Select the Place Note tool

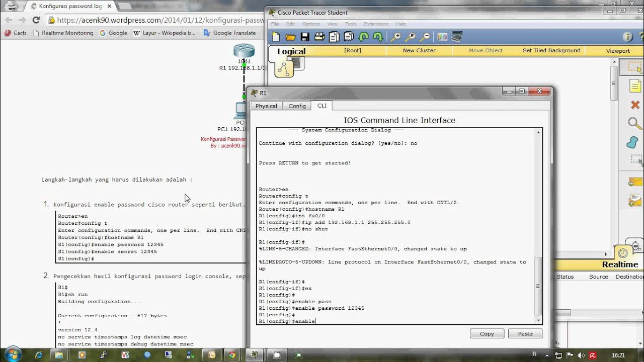click(x=635, y=86)
